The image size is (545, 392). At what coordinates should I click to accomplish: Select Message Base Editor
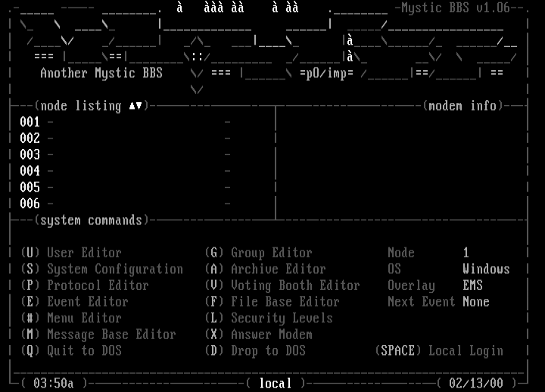tap(98, 334)
